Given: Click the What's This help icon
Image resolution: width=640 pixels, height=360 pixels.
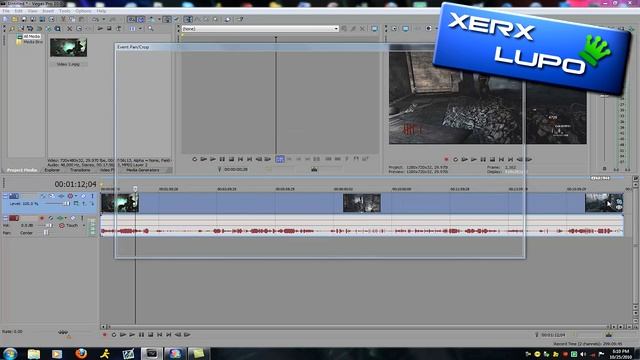Looking at the screenshot, I should point(240,19).
